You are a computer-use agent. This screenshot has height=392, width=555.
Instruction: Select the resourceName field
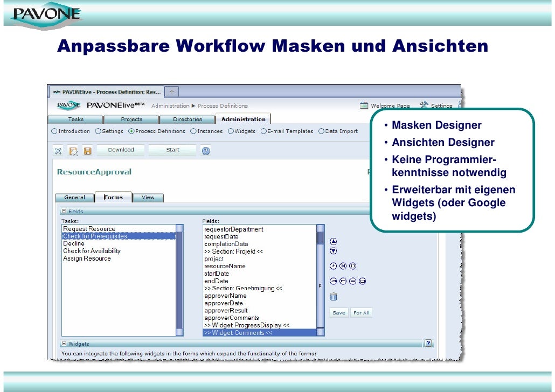point(260,266)
